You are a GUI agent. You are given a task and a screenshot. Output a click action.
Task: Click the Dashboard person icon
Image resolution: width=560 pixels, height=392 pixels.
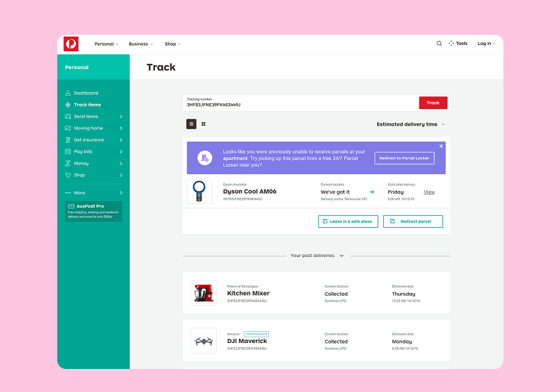click(x=67, y=93)
